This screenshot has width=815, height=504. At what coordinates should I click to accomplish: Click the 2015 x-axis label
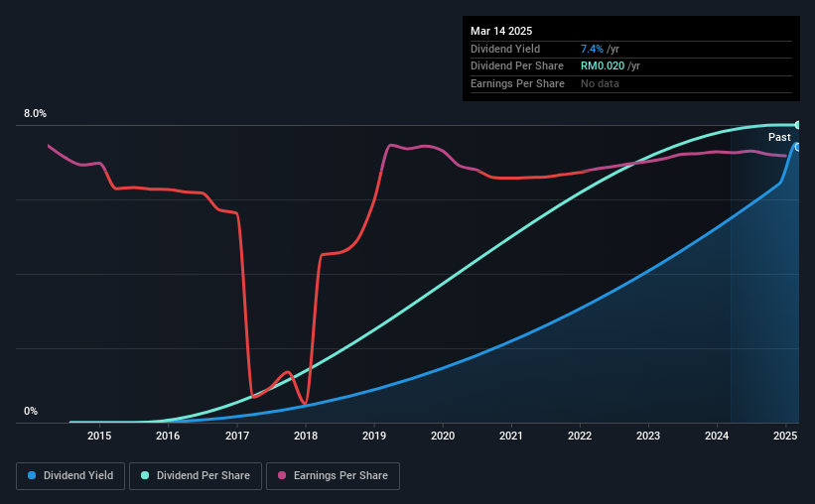(x=99, y=436)
